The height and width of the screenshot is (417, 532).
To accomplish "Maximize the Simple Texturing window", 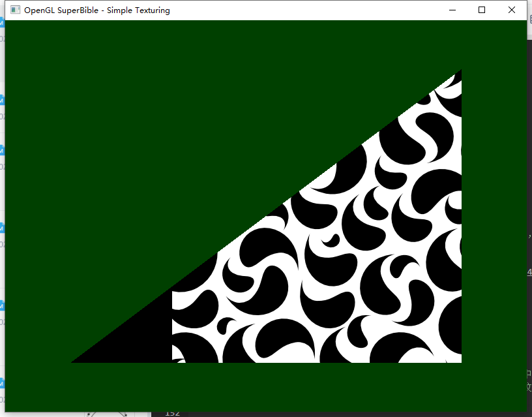I will click(x=482, y=10).
